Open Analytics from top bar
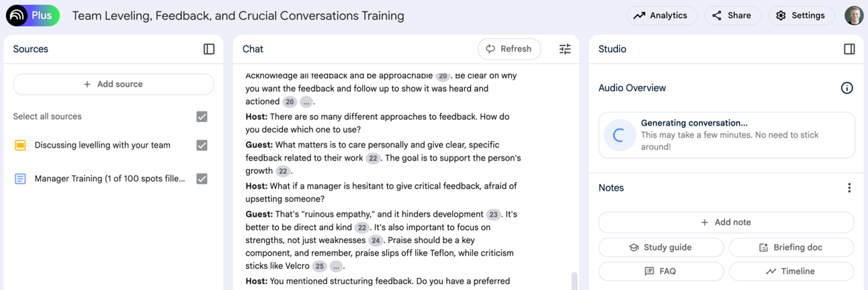Image resolution: width=868 pixels, height=290 pixels. click(x=662, y=15)
